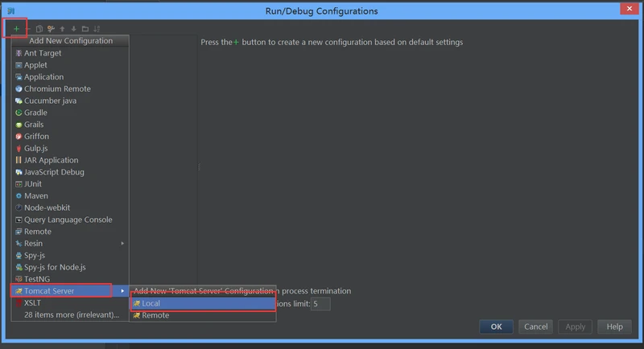Image resolution: width=644 pixels, height=349 pixels.
Task: Choose Applet from the configuration list
Action: [70, 65]
